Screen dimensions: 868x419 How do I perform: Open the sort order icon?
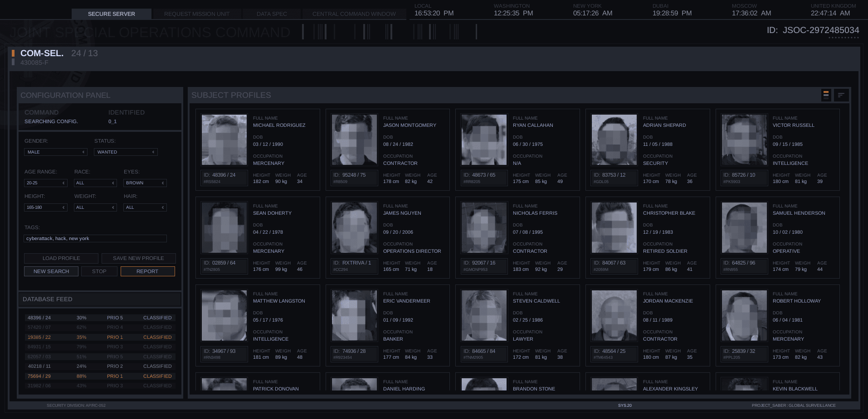(x=841, y=95)
